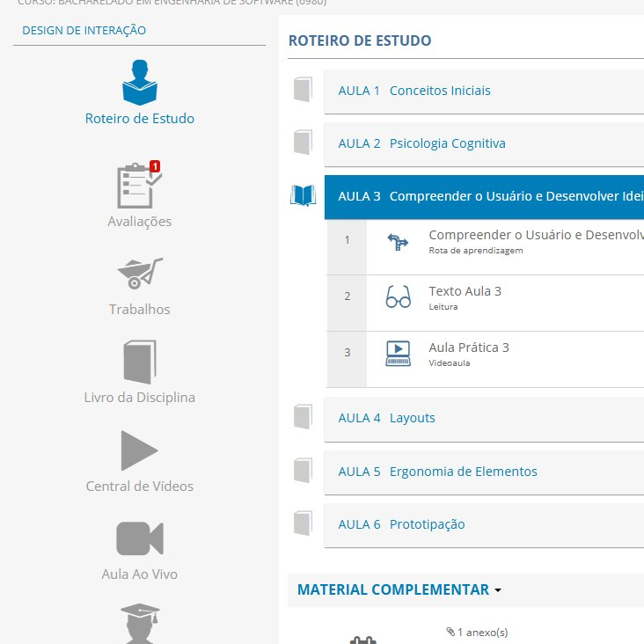Open the Aula Ao Vivo camera icon
The height and width of the screenshot is (644, 644).
[x=140, y=538]
